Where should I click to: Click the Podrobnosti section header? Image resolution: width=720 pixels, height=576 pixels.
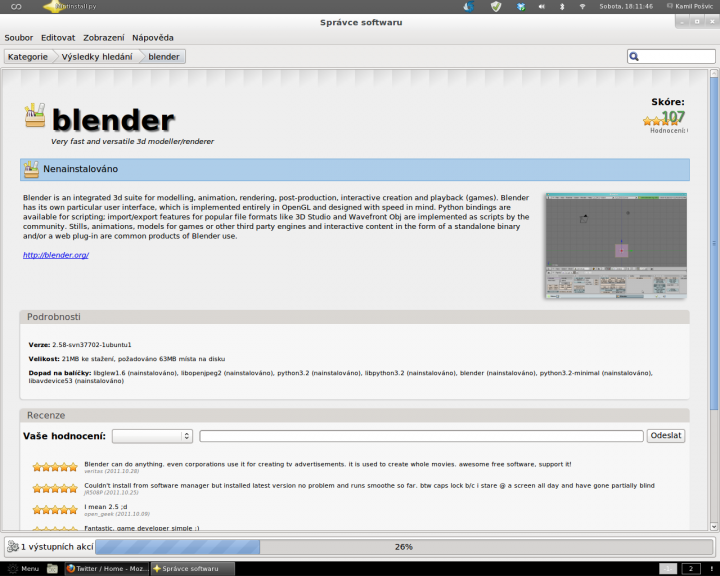(x=354, y=317)
